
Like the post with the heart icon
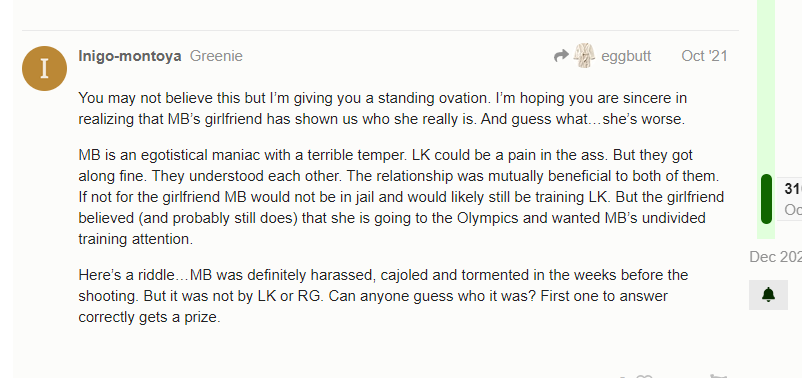[644, 377]
